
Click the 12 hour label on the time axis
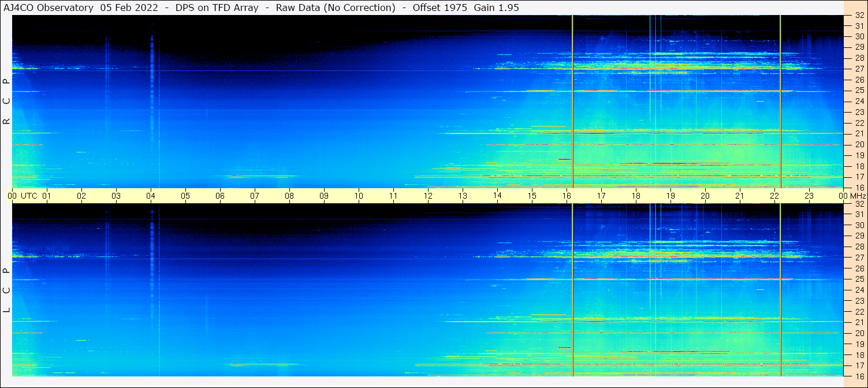(x=428, y=196)
